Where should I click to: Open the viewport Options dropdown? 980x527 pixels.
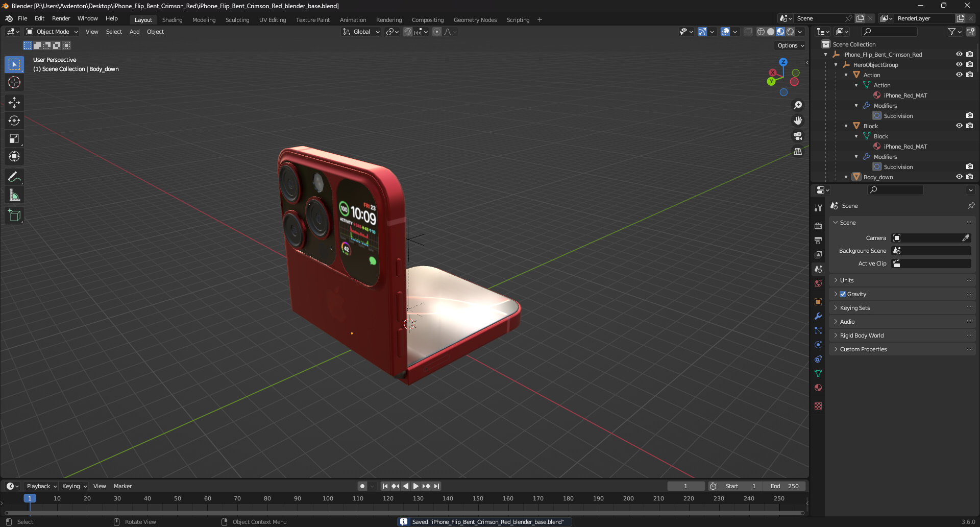[791, 45]
